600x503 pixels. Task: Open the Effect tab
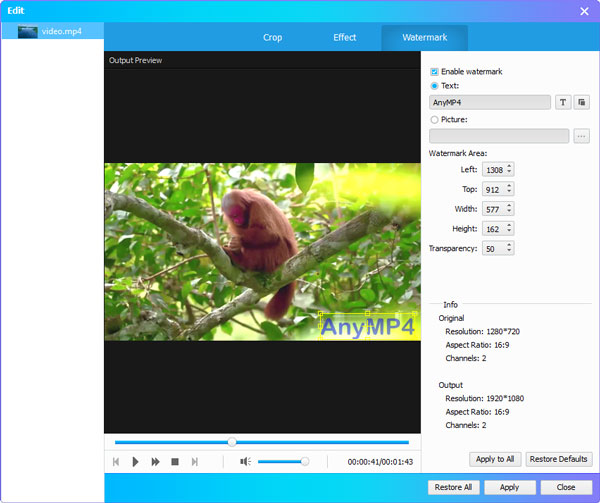point(345,38)
